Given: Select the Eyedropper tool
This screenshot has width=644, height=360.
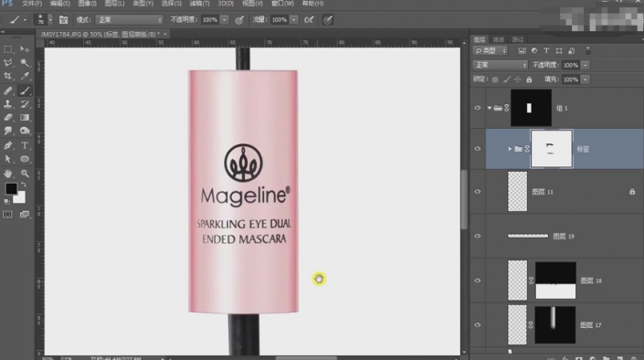Looking at the screenshot, I should tap(25, 76).
